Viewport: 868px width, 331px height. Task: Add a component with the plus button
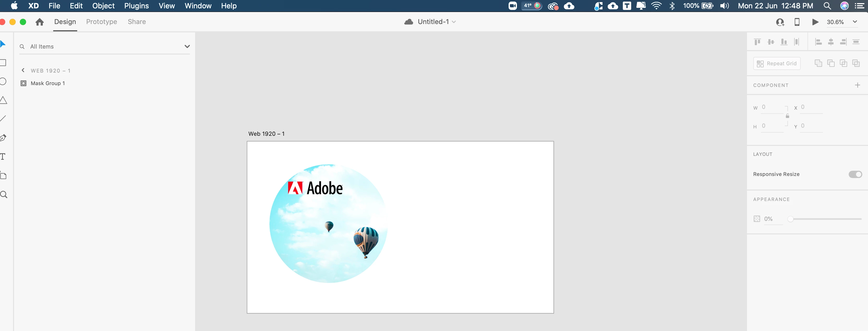(857, 85)
